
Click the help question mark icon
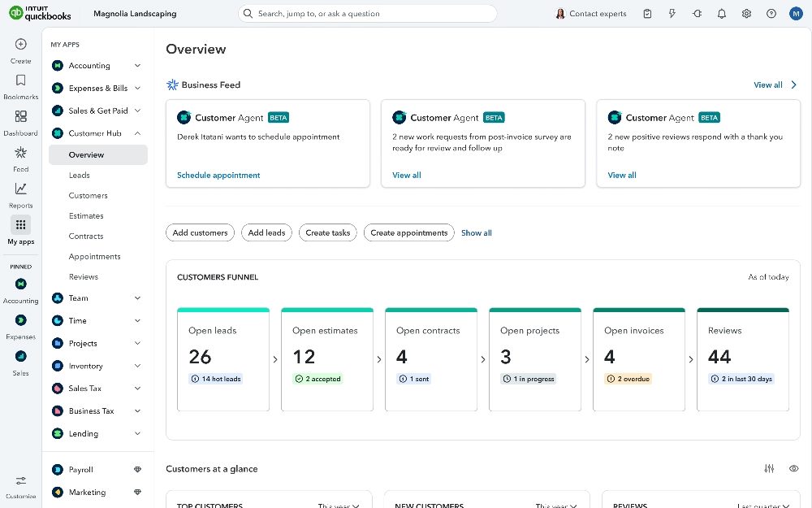point(771,14)
